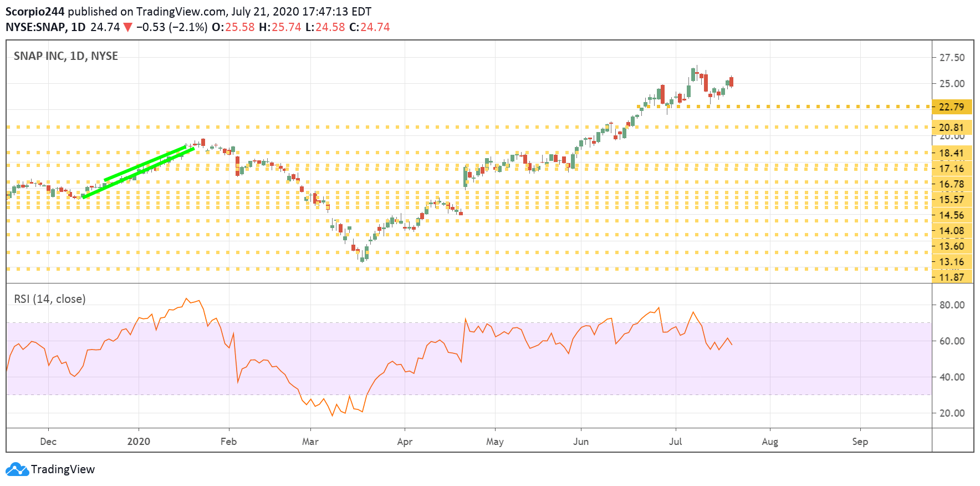Click the RSI 40.00 axis value
This screenshot has height=486, width=980.
(952, 377)
